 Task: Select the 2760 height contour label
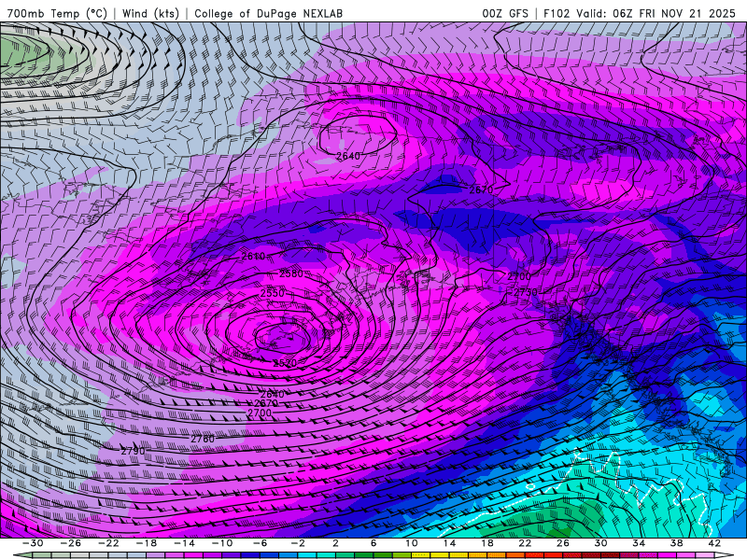coord(203,439)
